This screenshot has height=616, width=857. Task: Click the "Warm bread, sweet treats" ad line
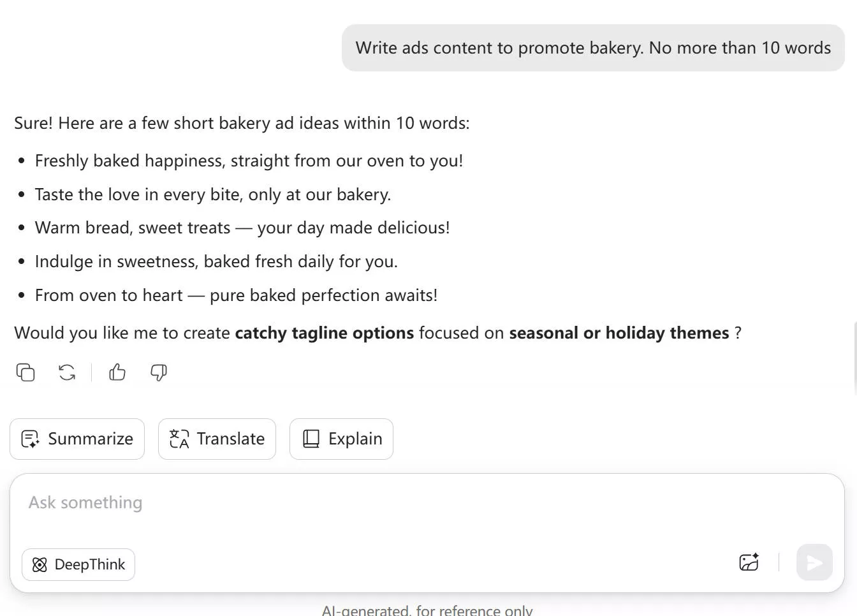click(x=242, y=228)
